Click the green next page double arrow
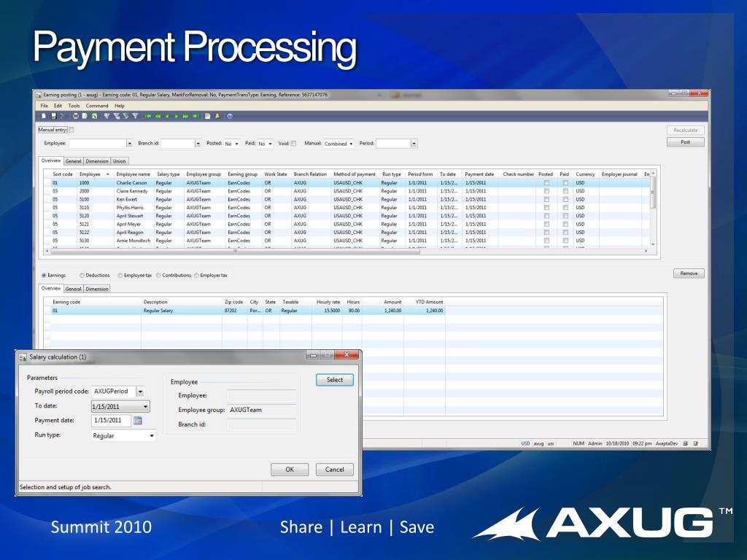The width and height of the screenshot is (747, 560). click(186, 116)
